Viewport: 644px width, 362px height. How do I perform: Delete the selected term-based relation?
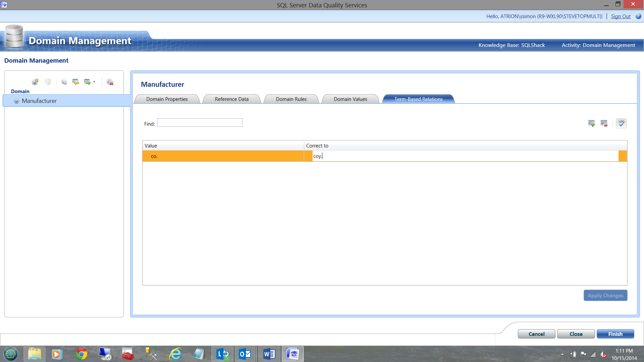pyautogui.click(x=604, y=123)
